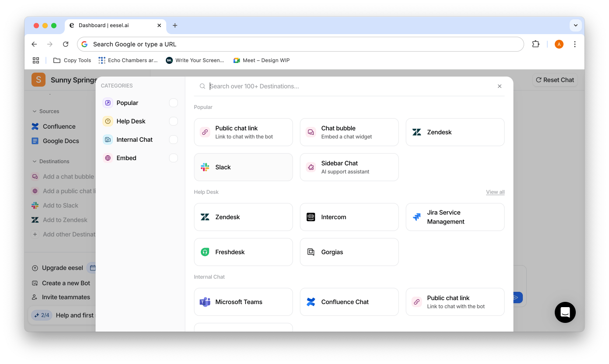The image size is (609, 364).
Task: Click the Reset Chat button
Action: click(555, 80)
